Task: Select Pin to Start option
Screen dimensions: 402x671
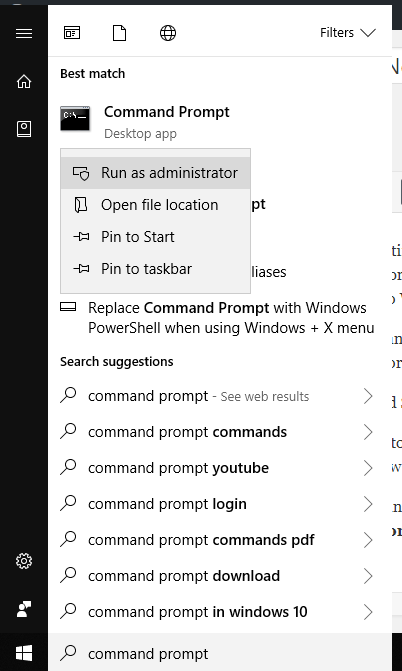Action: coord(155,237)
